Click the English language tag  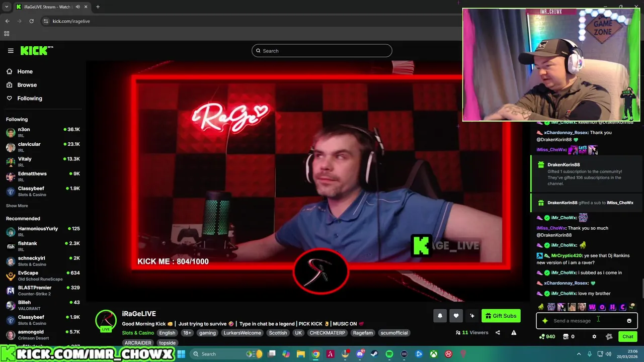click(167, 333)
